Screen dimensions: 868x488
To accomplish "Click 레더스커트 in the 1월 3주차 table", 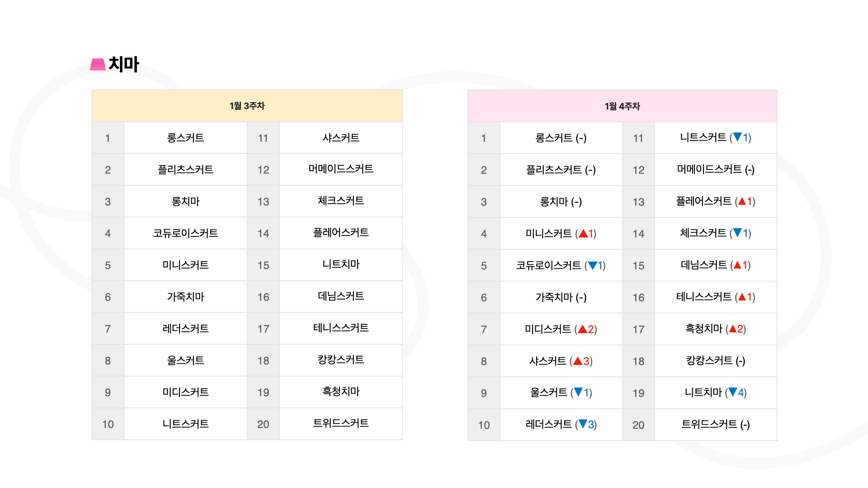I will (x=185, y=328).
